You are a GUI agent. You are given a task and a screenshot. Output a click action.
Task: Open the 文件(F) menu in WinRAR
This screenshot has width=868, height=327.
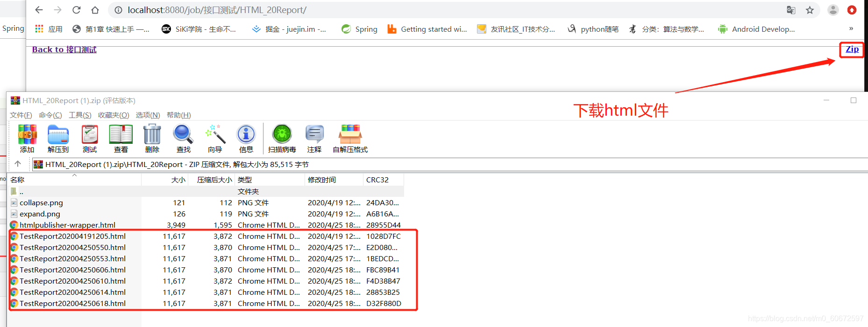tap(21, 115)
